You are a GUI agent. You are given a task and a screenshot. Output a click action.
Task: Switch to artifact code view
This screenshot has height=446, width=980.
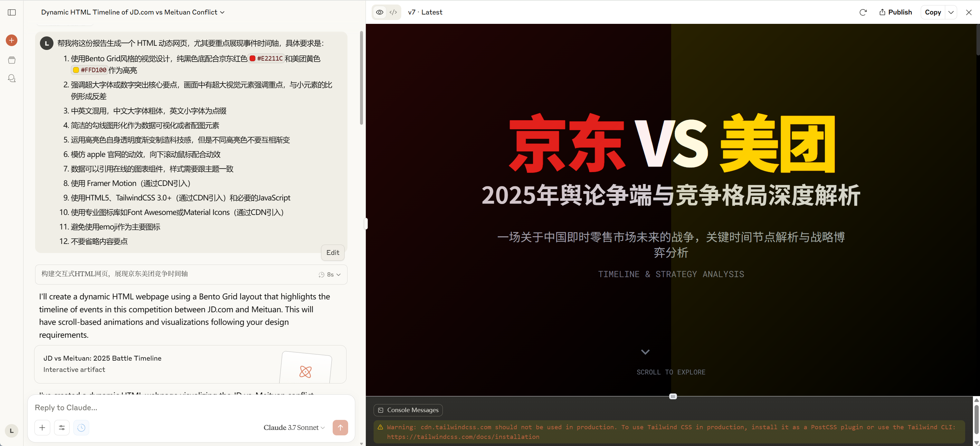point(393,12)
